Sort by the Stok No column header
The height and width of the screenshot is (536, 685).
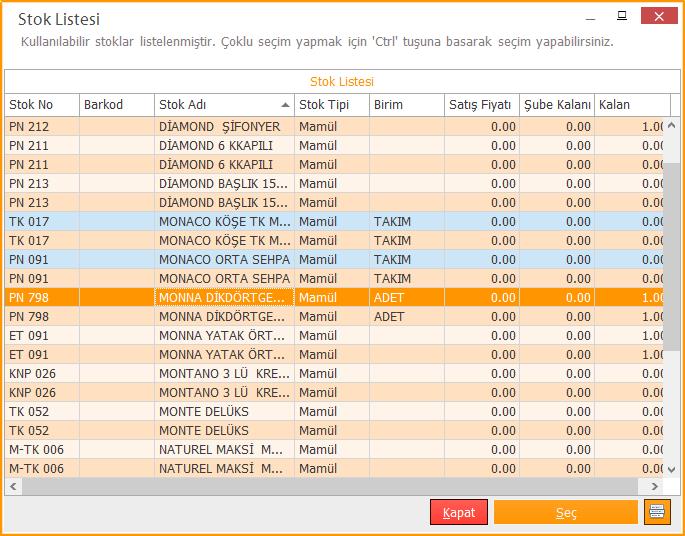[40, 105]
